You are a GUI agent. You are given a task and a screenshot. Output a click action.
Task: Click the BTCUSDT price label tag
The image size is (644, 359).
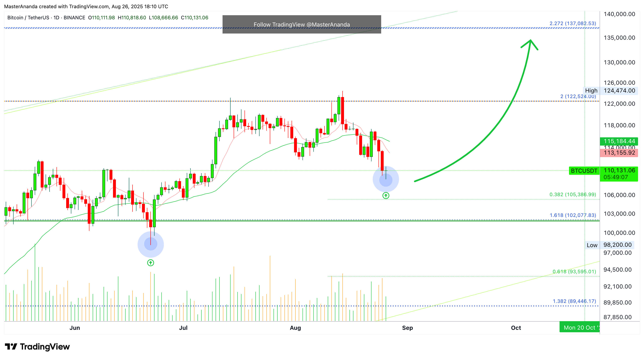(x=584, y=171)
